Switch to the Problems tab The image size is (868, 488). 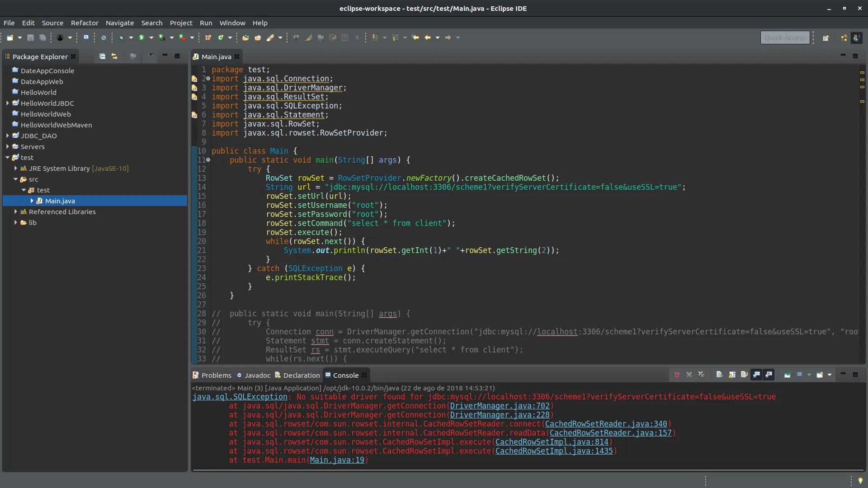click(x=212, y=375)
